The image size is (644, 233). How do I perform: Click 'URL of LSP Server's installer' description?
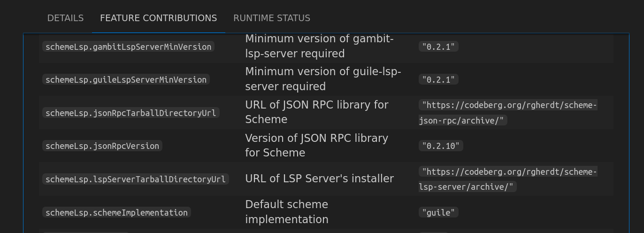[320, 179]
